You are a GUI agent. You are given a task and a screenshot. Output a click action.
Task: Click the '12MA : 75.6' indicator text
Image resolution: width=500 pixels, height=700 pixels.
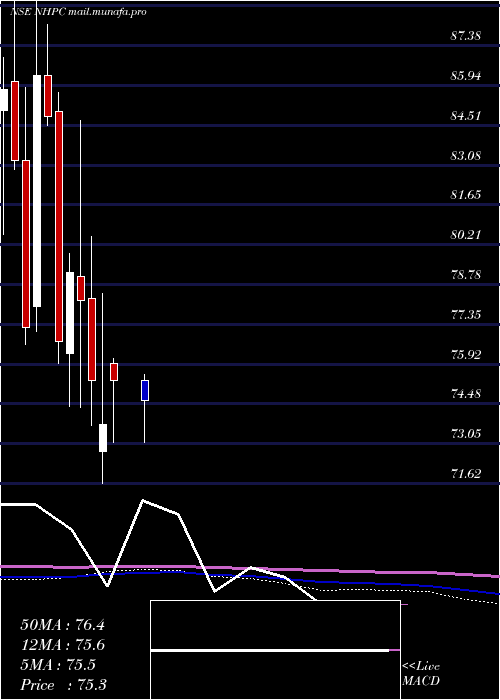62,645
